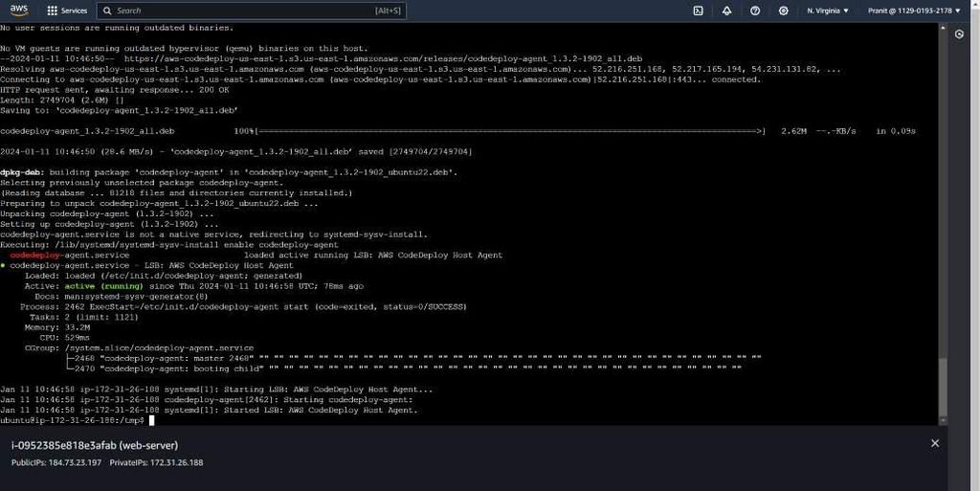Focus the AWS search field
Screen dimensions: 980x491
click(252, 11)
